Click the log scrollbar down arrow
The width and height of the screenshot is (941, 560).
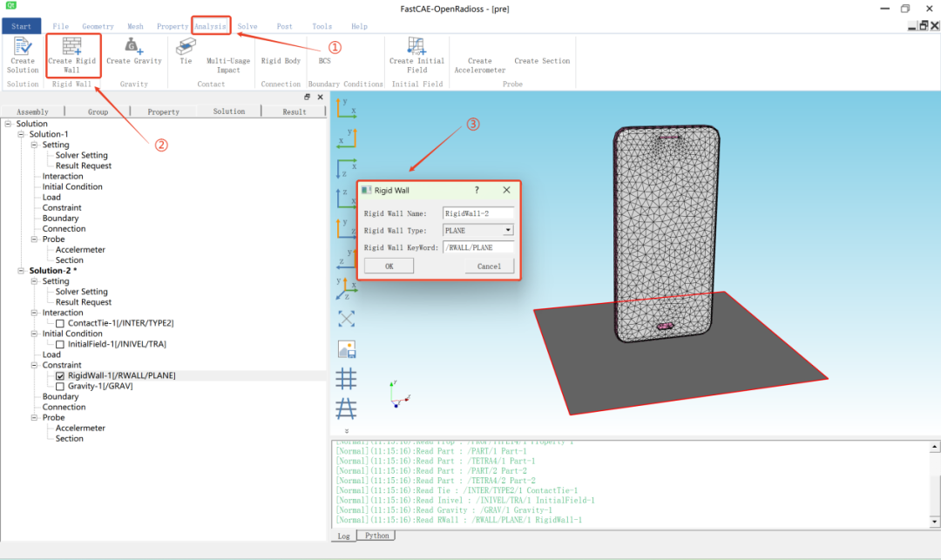coord(934,523)
